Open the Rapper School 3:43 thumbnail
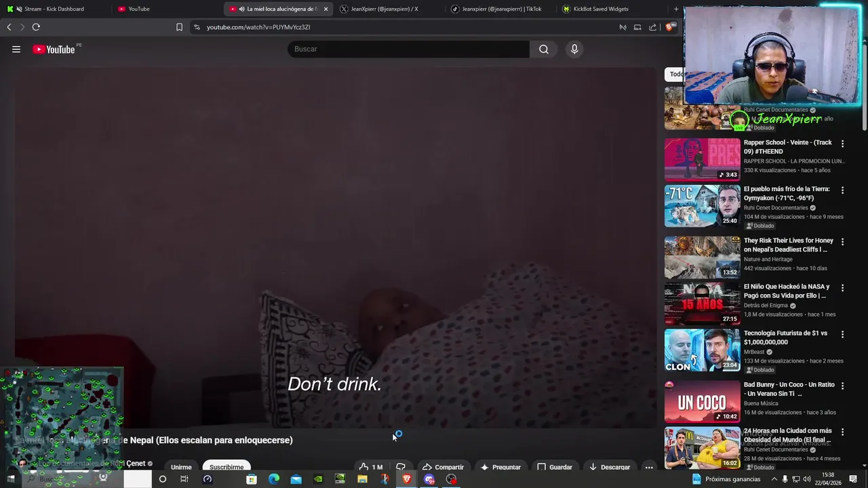The image size is (868, 488). 702,159
